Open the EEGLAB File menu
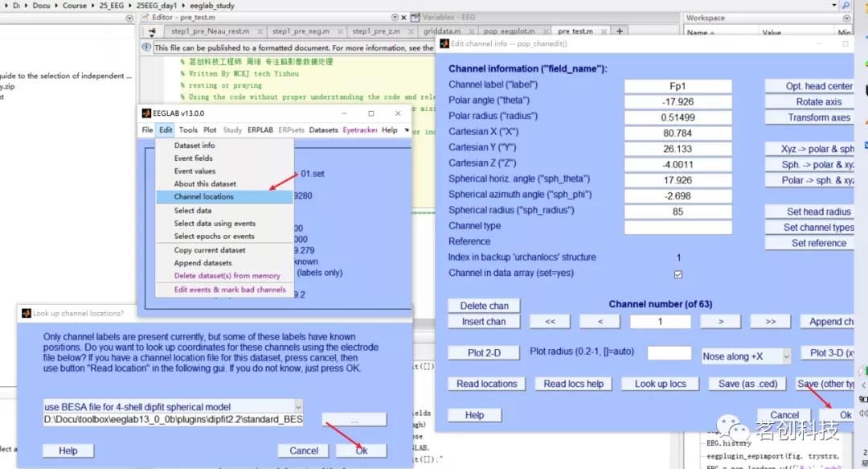 point(147,130)
